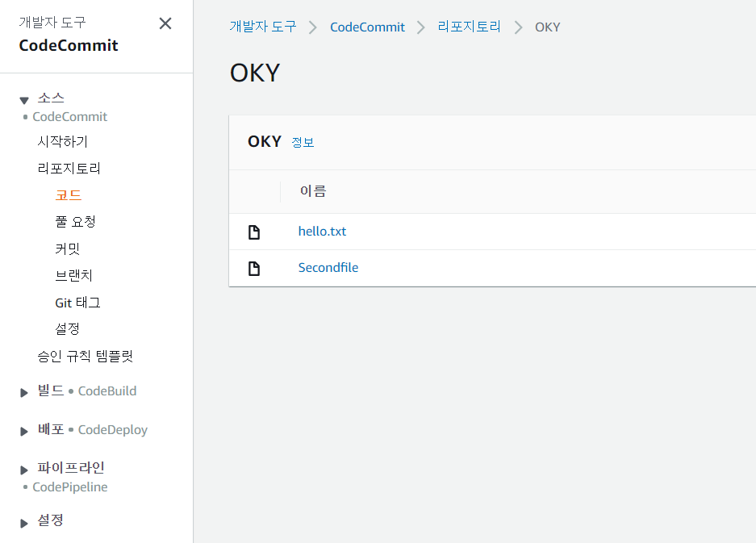Select the 코드 sidebar item

tap(69, 195)
